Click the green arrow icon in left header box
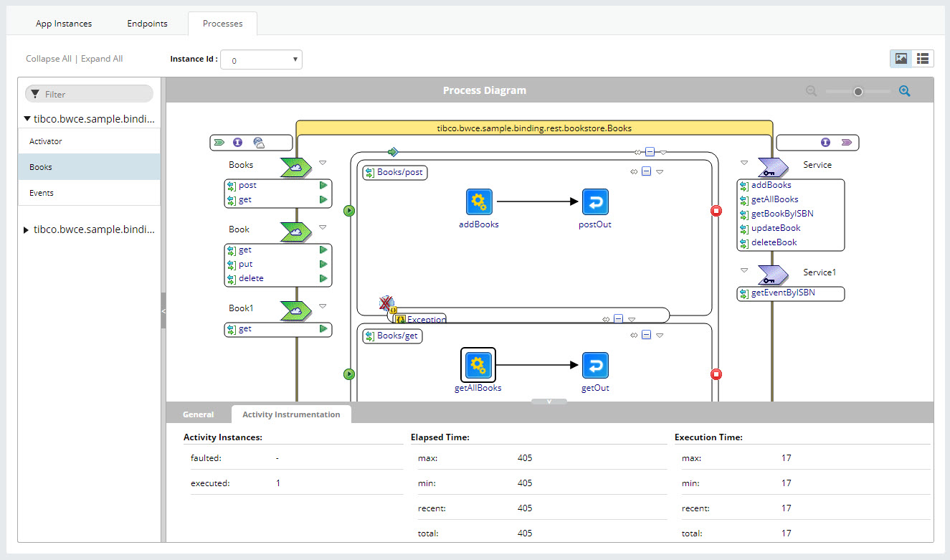This screenshot has height=560, width=950. [219, 143]
